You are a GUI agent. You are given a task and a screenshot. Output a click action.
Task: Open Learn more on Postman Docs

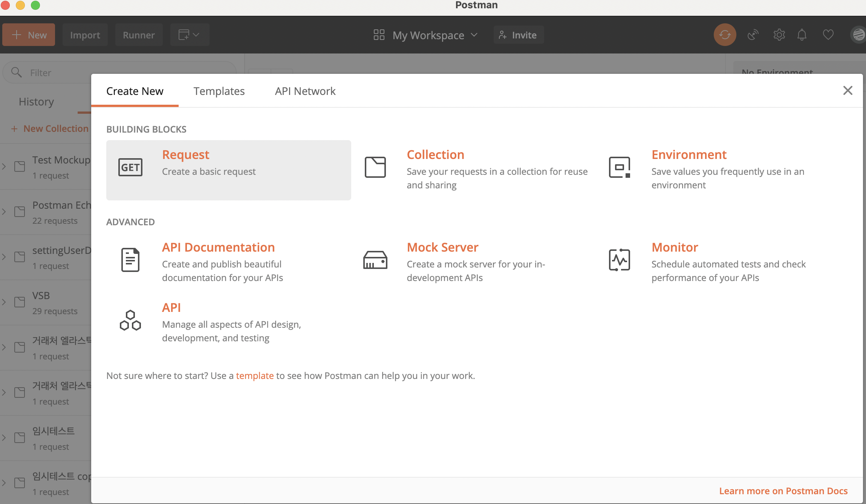click(x=783, y=491)
